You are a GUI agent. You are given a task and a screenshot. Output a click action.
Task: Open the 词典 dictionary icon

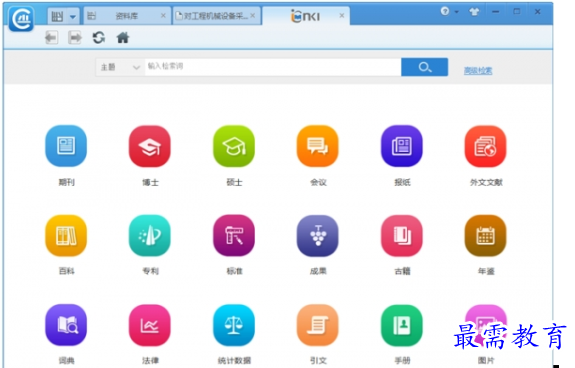pyautogui.click(x=66, y=325)
